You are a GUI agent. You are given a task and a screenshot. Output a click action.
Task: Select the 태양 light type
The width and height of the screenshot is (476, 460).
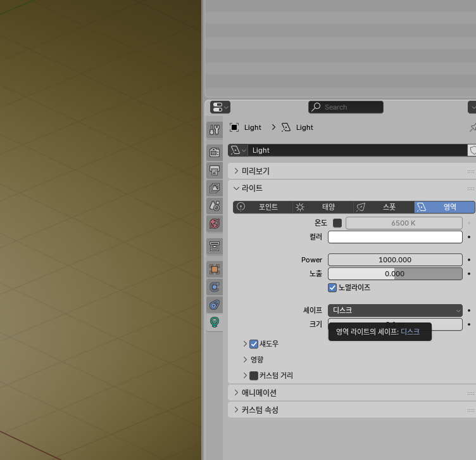click(x=323, y=207)
